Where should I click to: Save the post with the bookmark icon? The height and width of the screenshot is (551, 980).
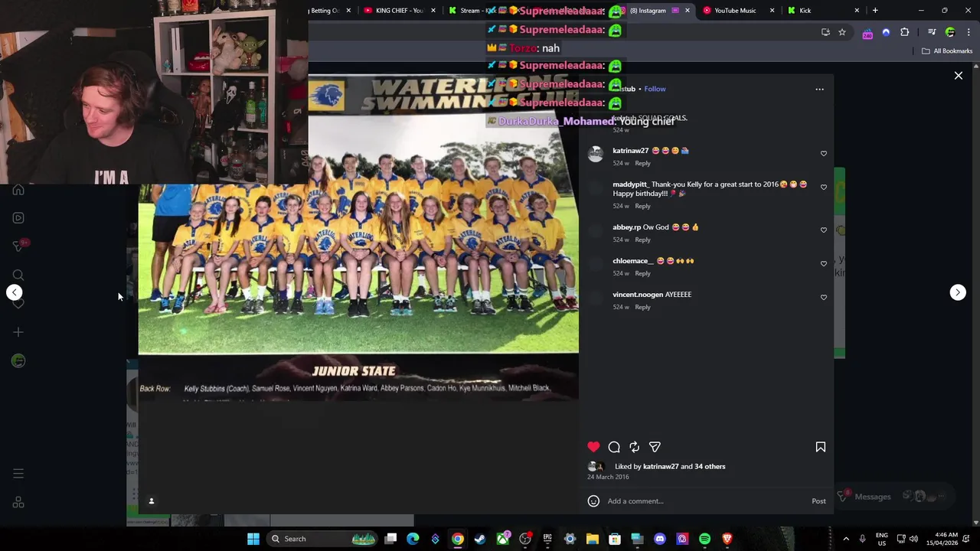point(820,447)
